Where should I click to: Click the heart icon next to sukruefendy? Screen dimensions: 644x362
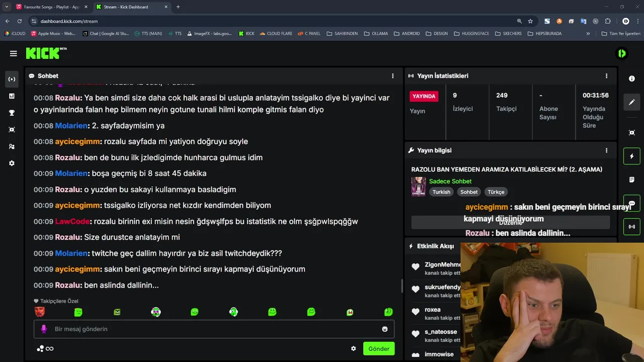point(416,289)
